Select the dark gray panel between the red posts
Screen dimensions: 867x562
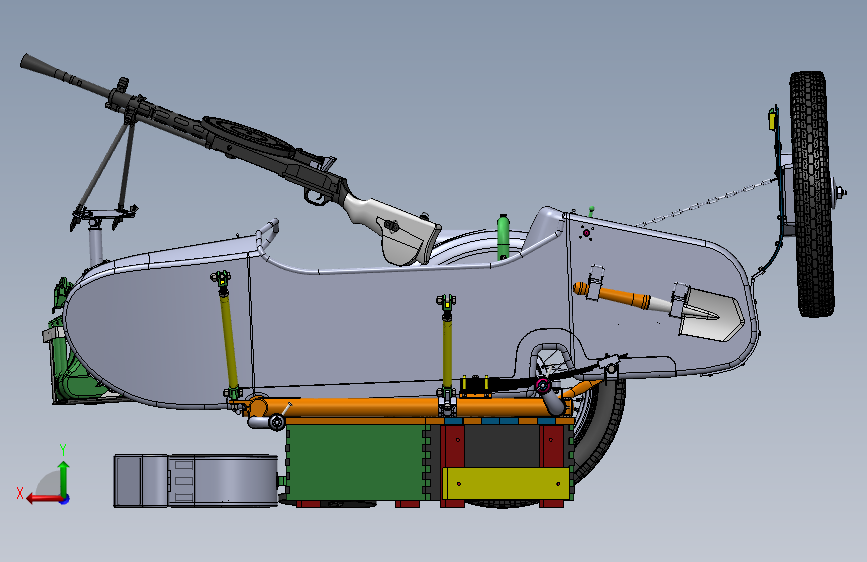pyautogui.click(x=502, y=446)
